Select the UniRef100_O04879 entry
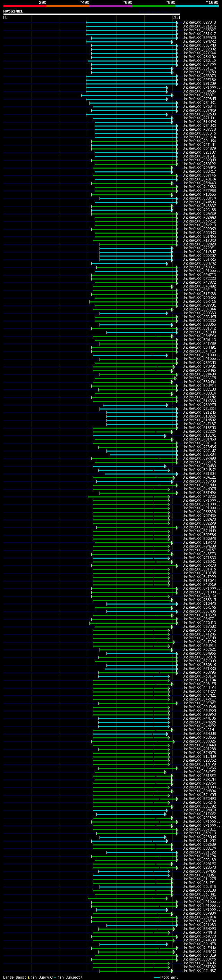Image resolution: width=222 pixels, height=980 pixels. click(x=199, y=149)
